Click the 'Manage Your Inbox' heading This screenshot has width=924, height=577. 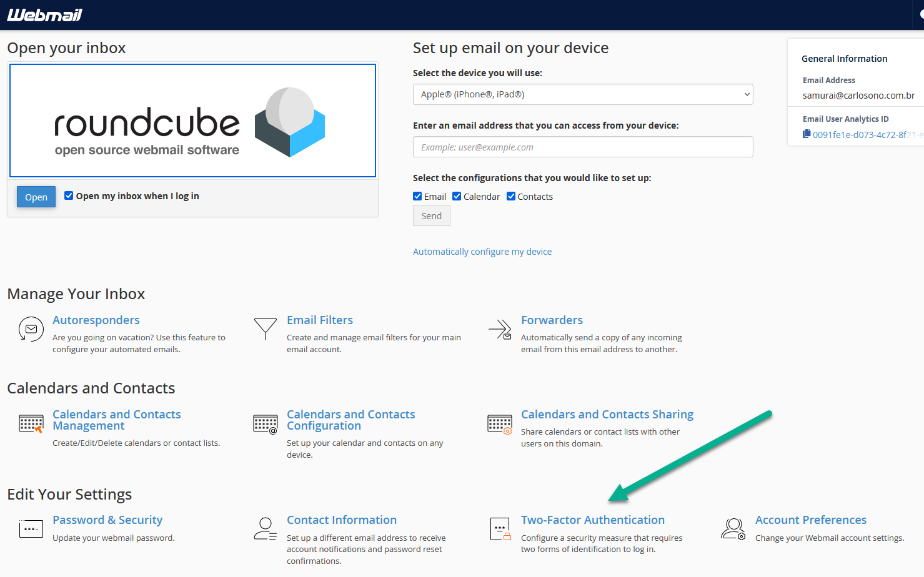(x=76, y=294)
